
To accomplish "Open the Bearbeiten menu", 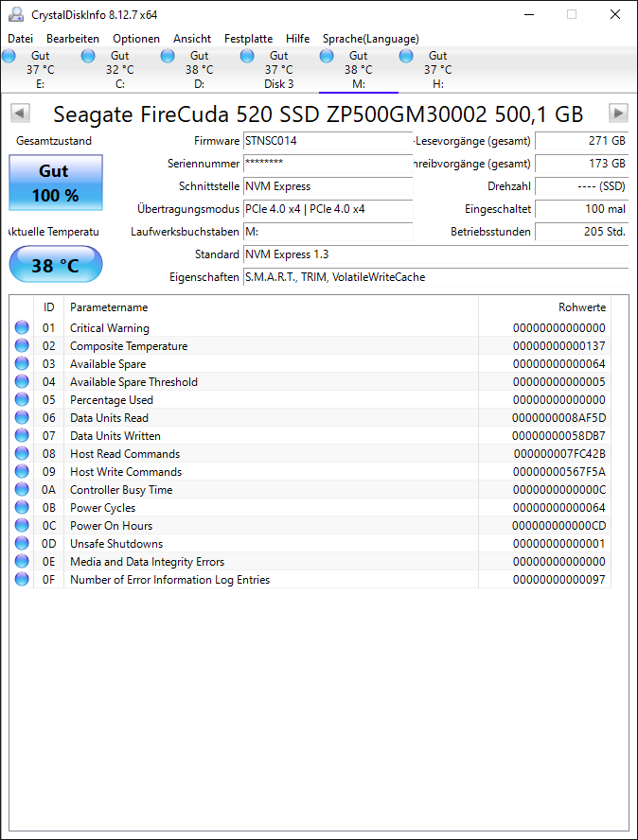I will (73, 39).
